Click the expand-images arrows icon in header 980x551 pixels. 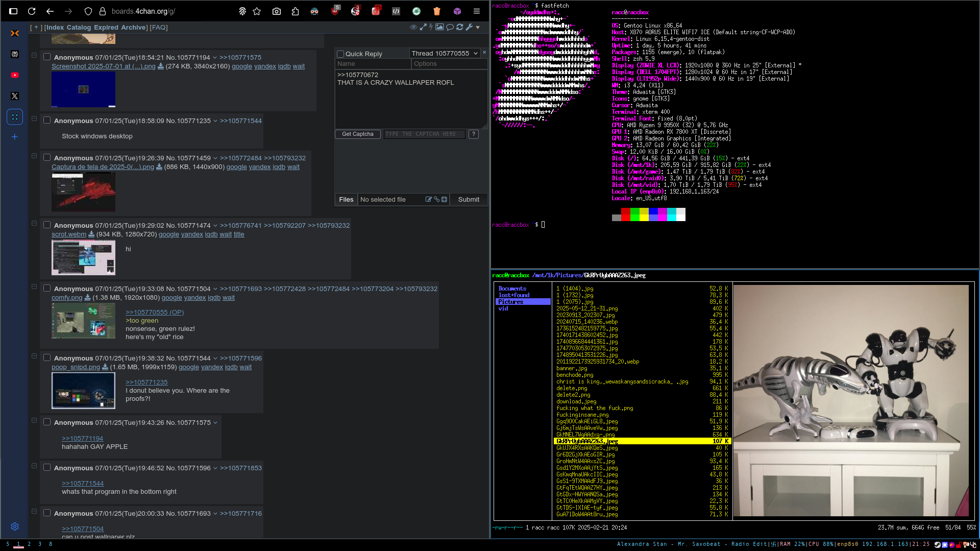pos(423,27)
